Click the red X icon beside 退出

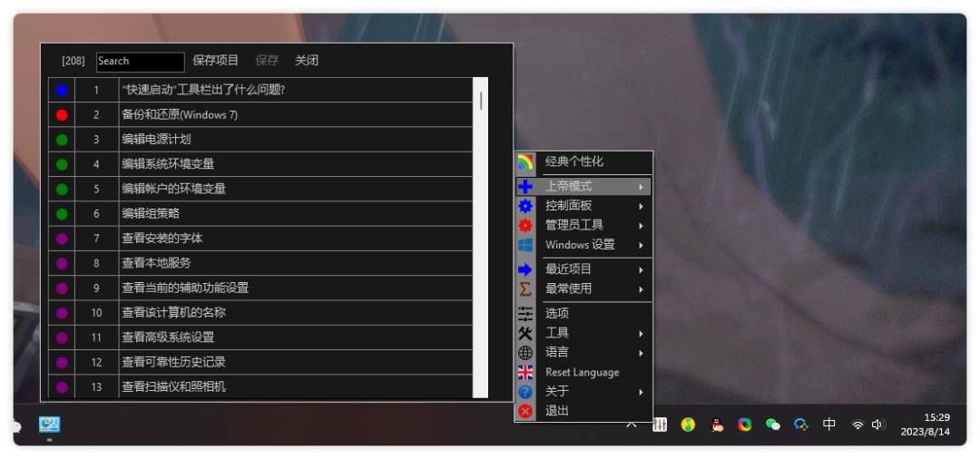pyautogui.click(x=525, y=411)
